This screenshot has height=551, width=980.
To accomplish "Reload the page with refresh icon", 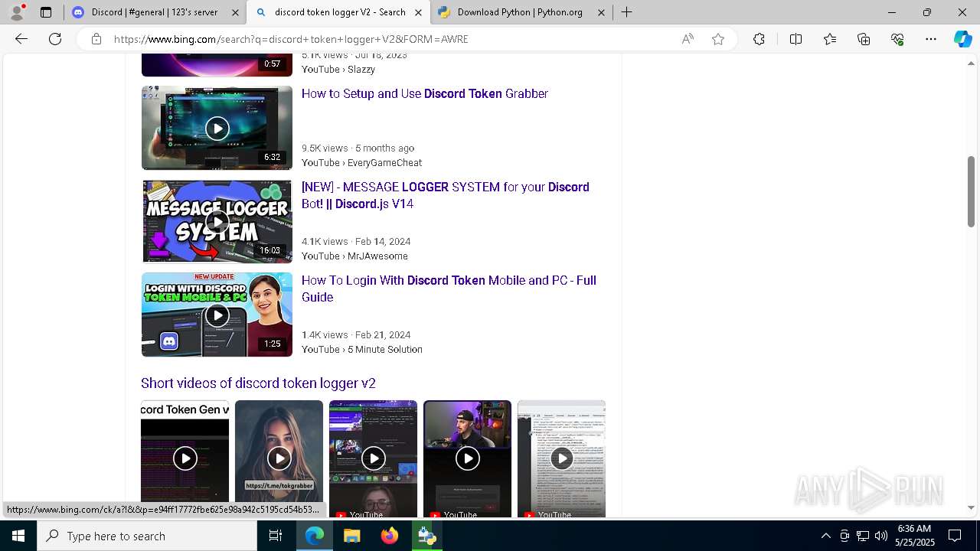I will click(55, 39).
